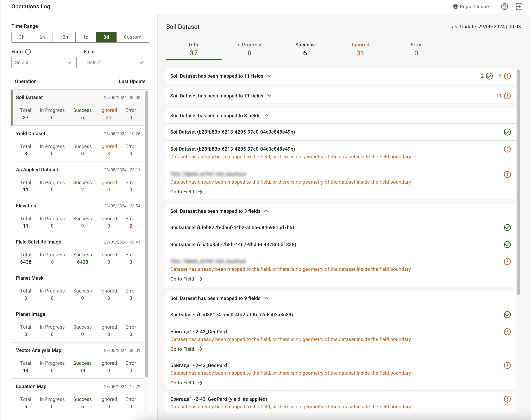The width and height of the screenshot is (531, 420).
Task: Click the Farm info icon
Action: click(28, 52)
